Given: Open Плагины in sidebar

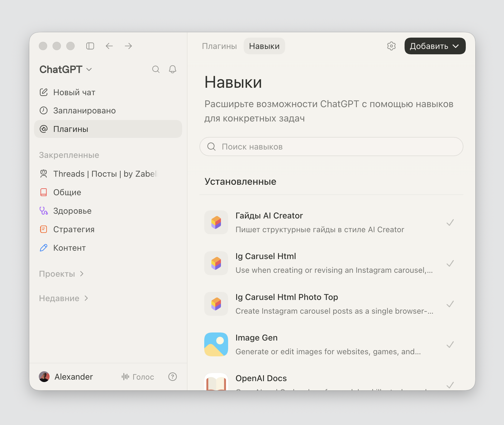Looking at the screenshot, I should point(108,129).
